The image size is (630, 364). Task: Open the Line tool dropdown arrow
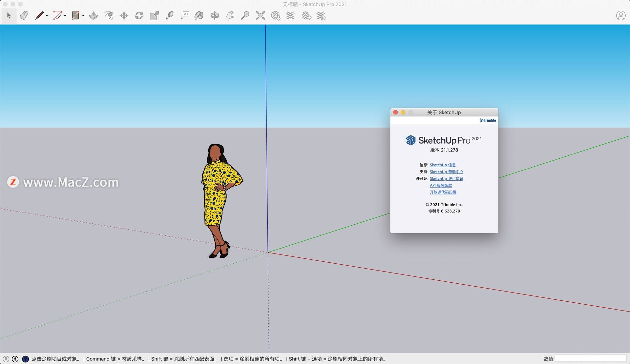tap(47, 15)
